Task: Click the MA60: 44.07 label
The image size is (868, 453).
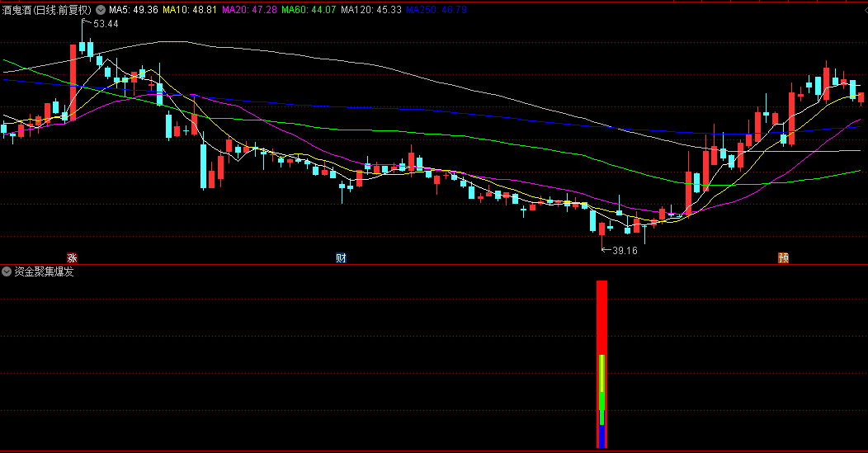Action: click(x=309, y=10)
